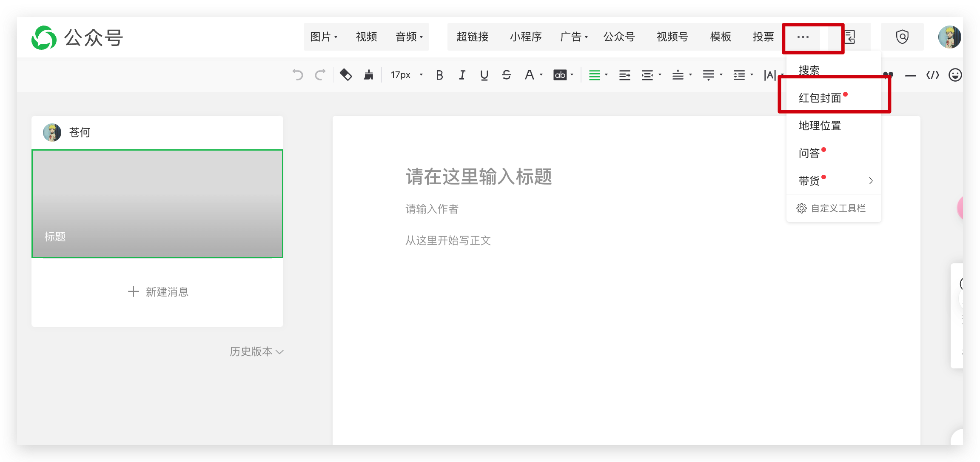
Task: Insert a horizontal divider line
Action: [910, 75]
